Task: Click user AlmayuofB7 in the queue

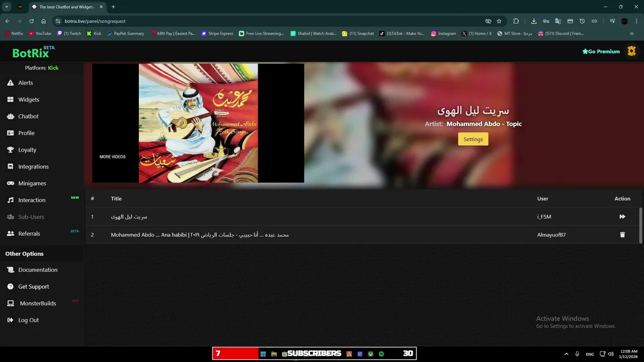Action: pyautogui.click(x=551, y=235)
